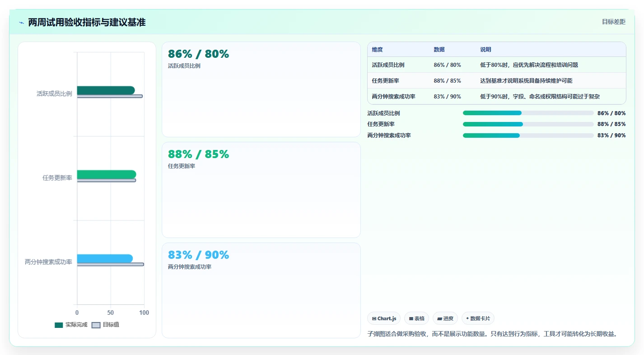Image resolution: width=644 pixels, height=355 pixels.
Task: Click the 表格 tag chip
Action: [416, 318]
